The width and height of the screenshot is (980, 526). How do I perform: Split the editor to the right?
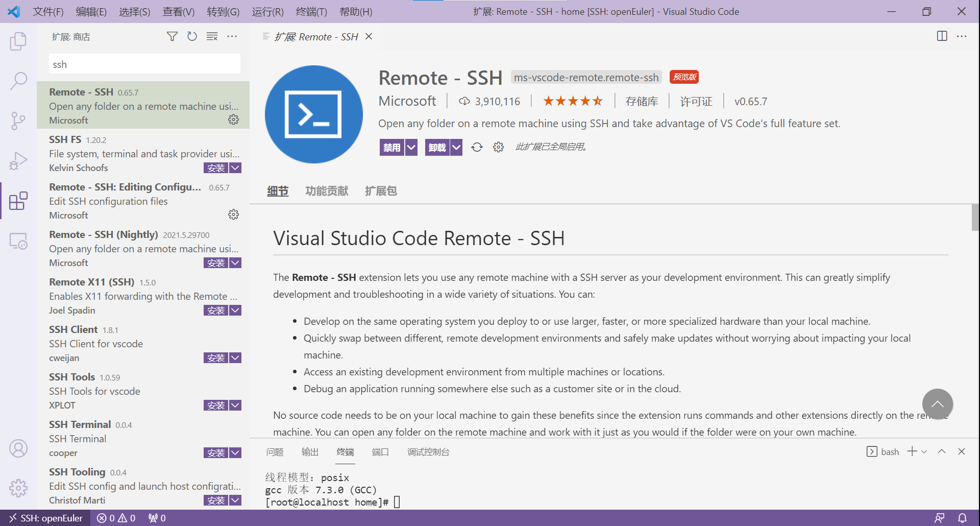click(941, 36)
